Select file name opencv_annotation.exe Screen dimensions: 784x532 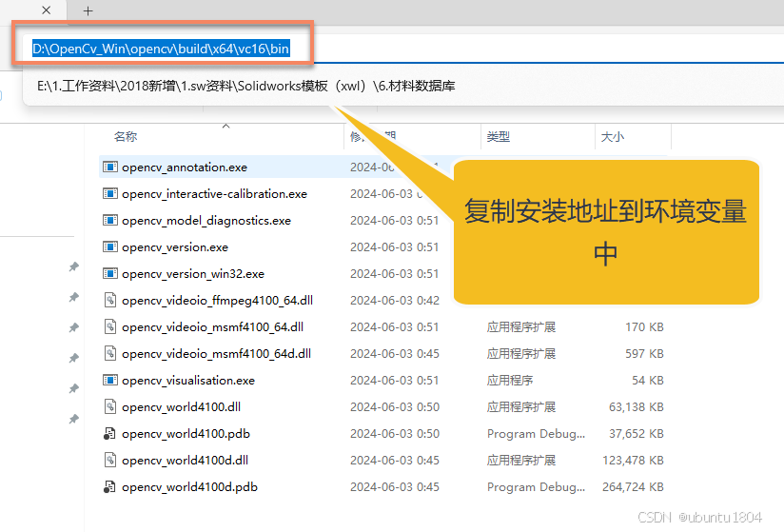coord(185,167)
